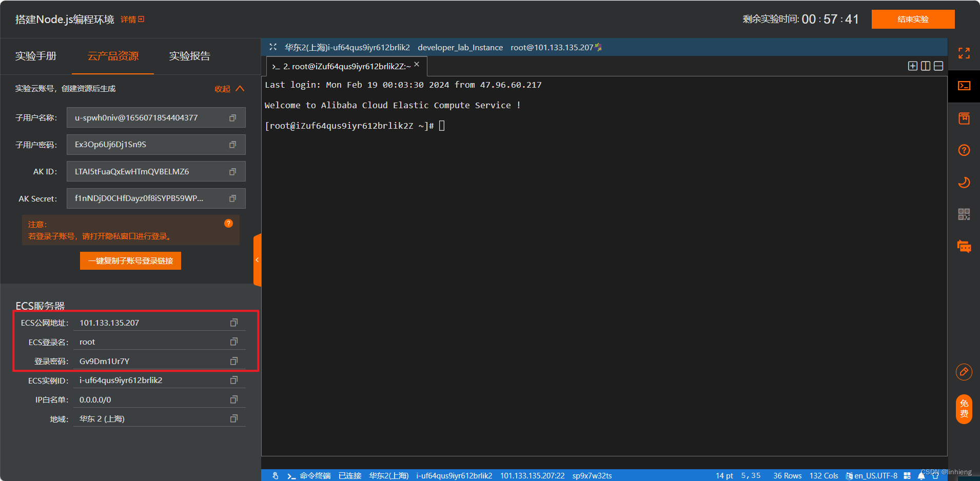
Task: Click the 0.0.0.0/0 IP whitelist value
Action: [x=95, y=399]
